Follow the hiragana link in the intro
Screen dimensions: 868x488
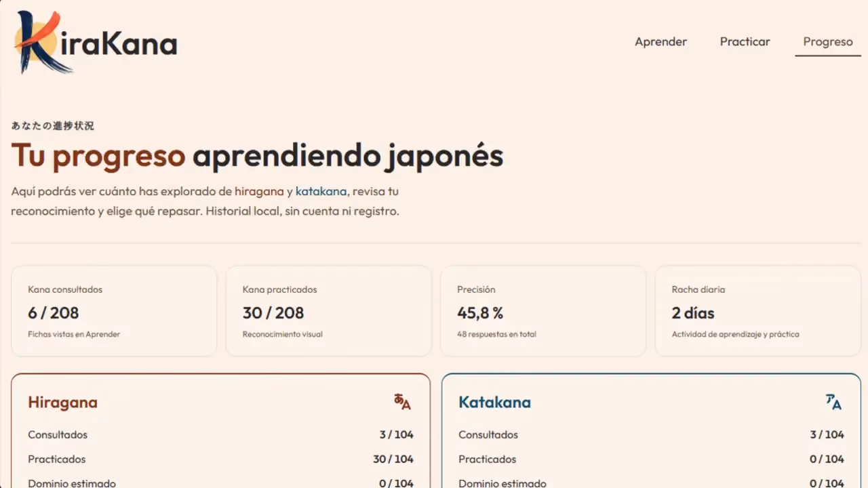pos(259,191)
